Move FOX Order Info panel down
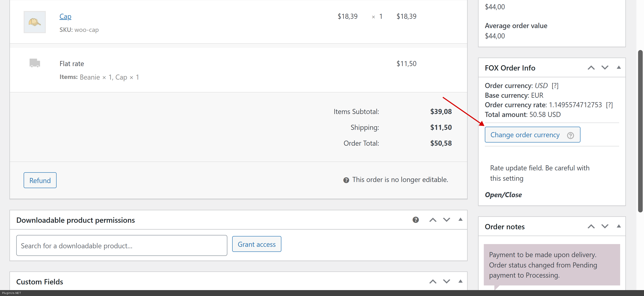The width and height of the screenshot is (644, 296). coord(605,68)
